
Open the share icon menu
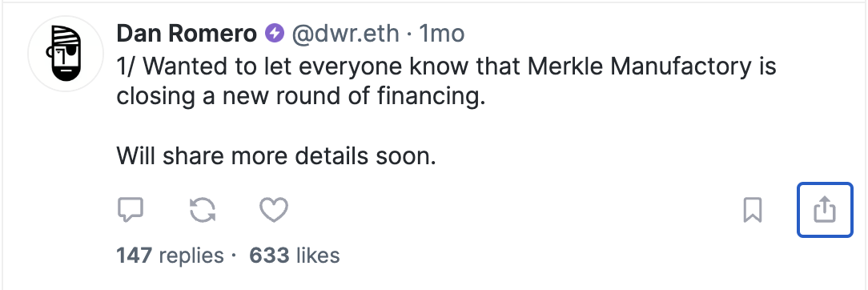click(825, 210)
